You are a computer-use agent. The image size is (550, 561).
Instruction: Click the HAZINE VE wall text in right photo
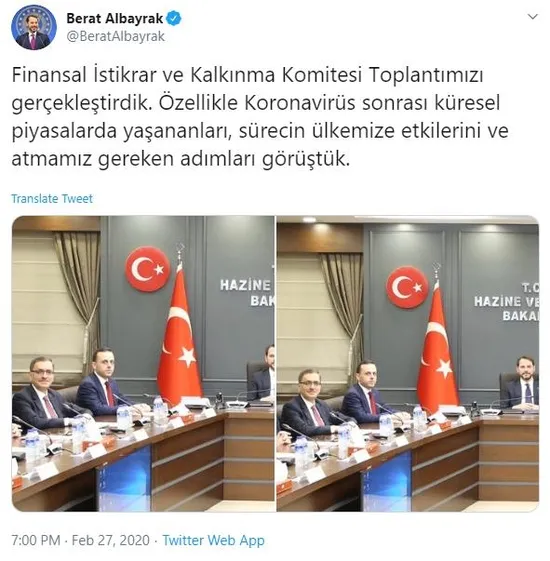507,302
